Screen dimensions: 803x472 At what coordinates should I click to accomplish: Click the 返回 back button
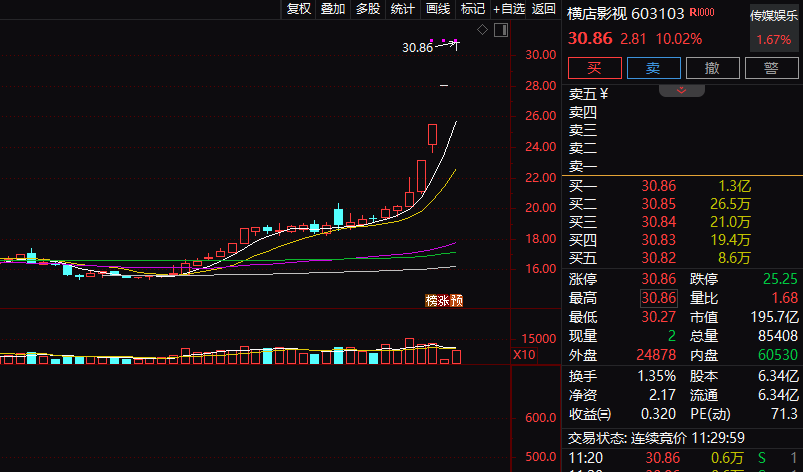point(544,9)
